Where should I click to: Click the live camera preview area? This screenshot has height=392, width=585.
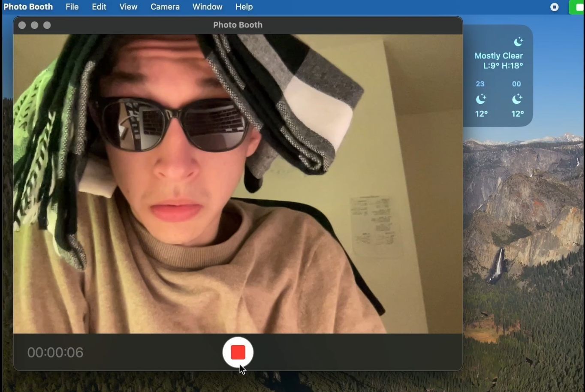tap(238, 184)
